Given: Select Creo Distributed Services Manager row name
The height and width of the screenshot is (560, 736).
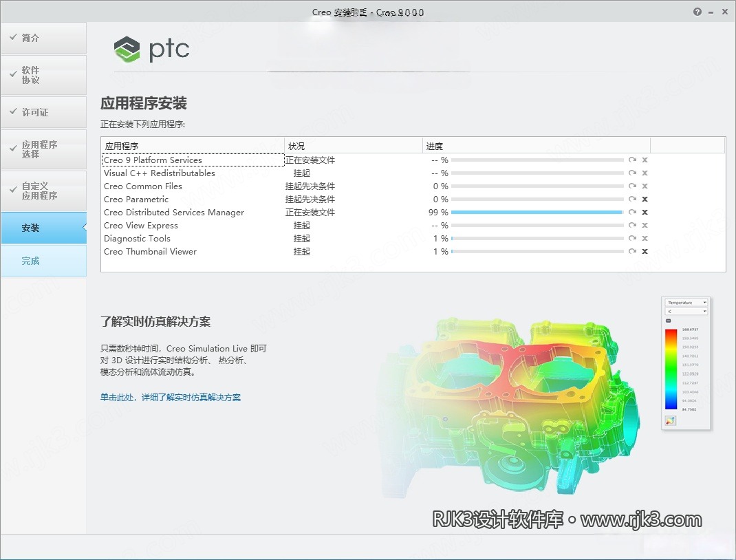Looking at the screenshot, I should point(174,212).
